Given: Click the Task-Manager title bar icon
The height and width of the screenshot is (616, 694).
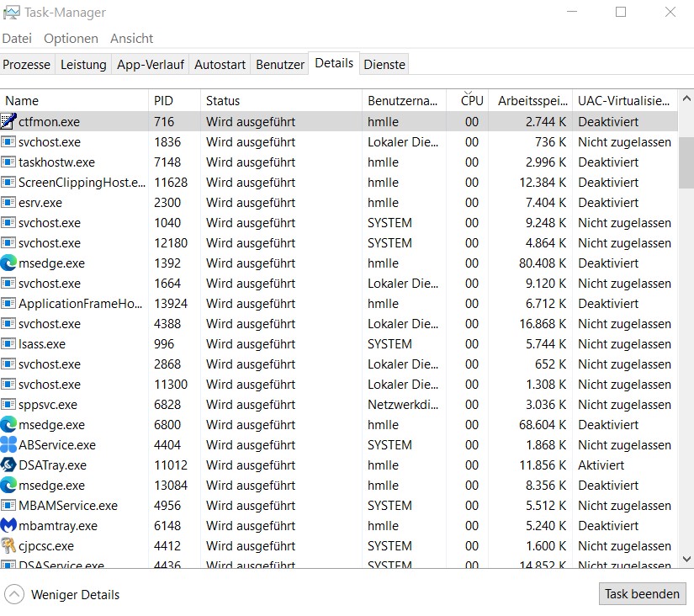Looking at the screenshot, I should tap(11, 12).
